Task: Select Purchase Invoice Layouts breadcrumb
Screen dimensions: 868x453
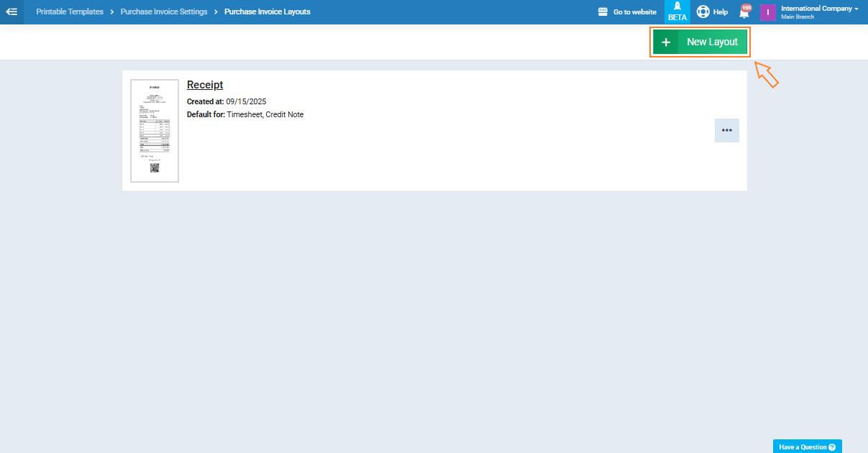Action: 268,12
